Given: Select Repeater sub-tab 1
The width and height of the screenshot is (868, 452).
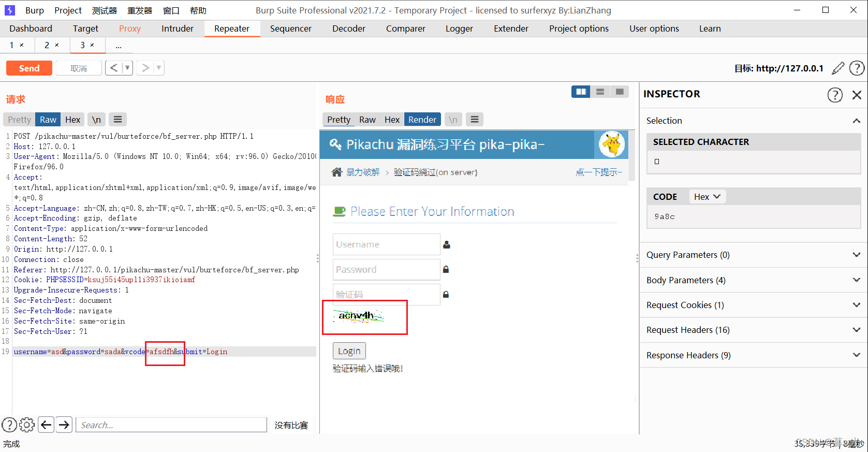Looking at the screenshot, I should point(11,45).
